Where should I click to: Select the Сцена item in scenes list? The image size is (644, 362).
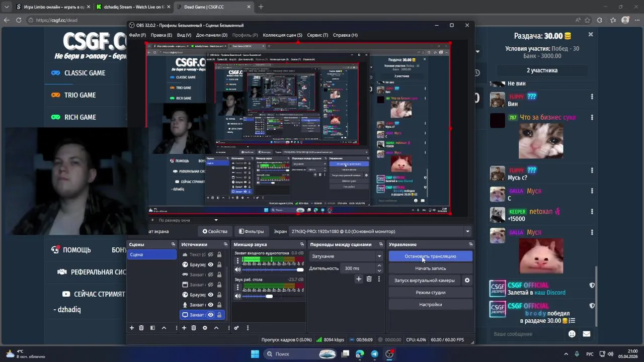point(152,254)
